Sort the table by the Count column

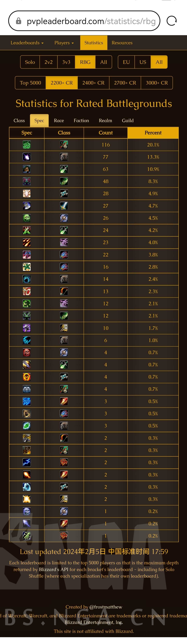(x=106, y=133)
